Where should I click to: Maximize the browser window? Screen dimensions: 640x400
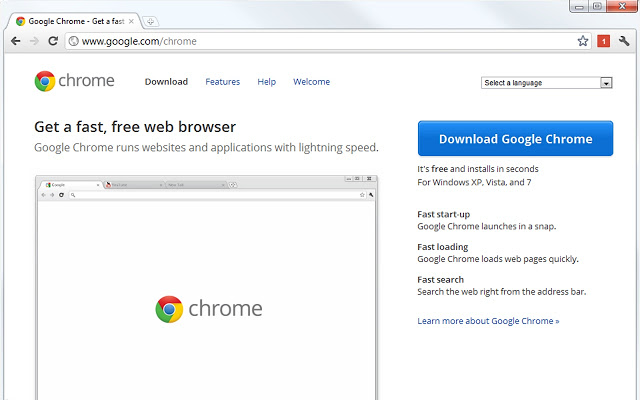[x=597, y=6]
